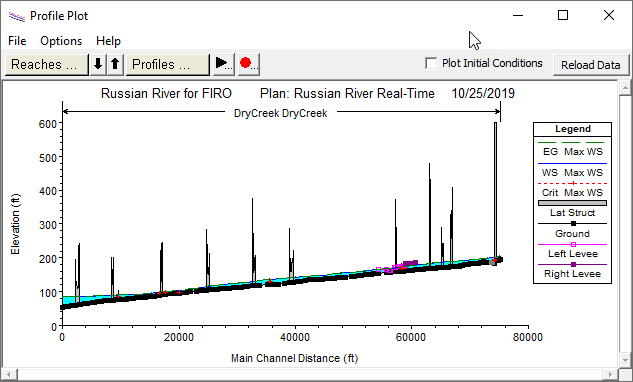
Task: Open the File menu
Action: [x=17, y=41]
